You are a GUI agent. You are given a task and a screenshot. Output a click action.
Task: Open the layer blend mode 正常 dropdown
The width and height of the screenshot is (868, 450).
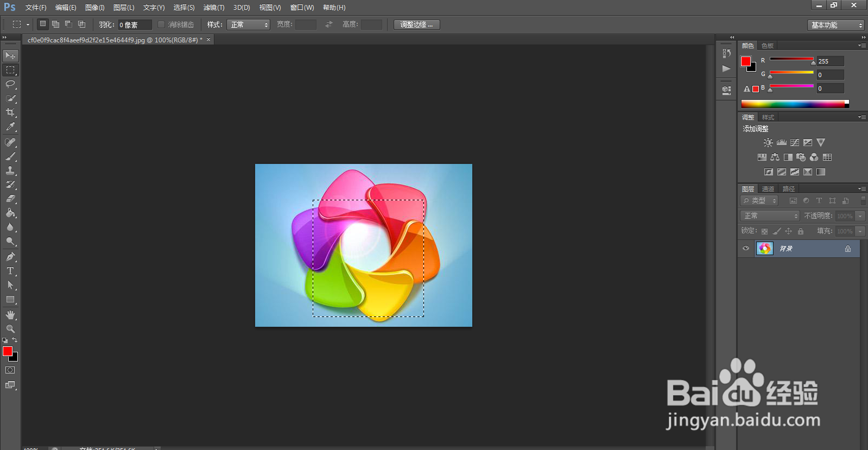[770, 216]
